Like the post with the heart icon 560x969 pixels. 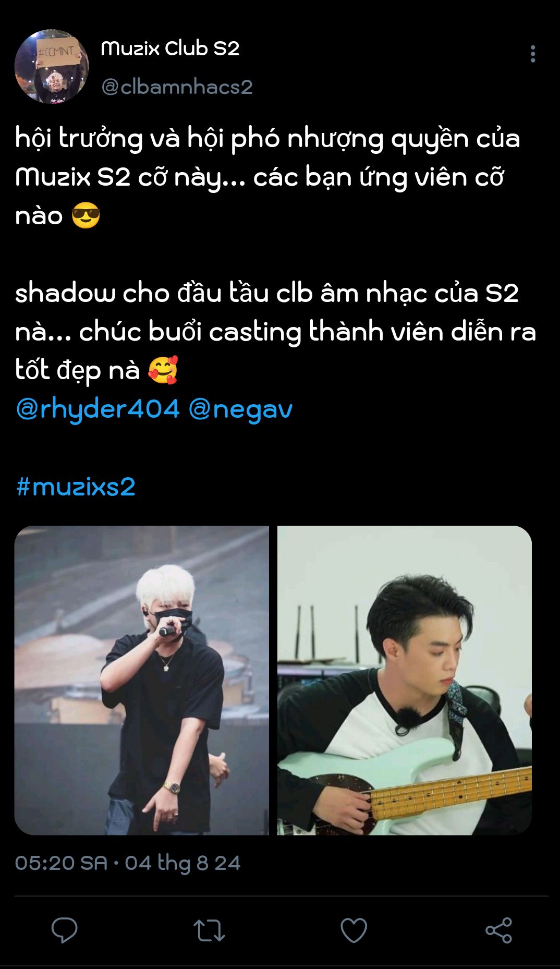[354, 930]
